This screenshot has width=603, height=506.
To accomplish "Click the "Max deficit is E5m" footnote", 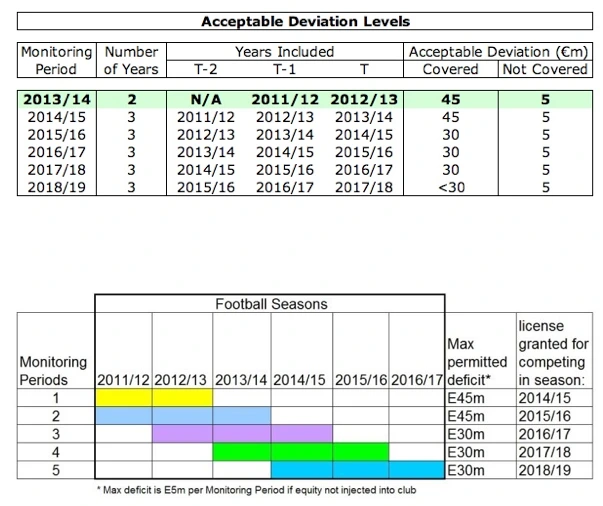I will click(x=257, y=490).
